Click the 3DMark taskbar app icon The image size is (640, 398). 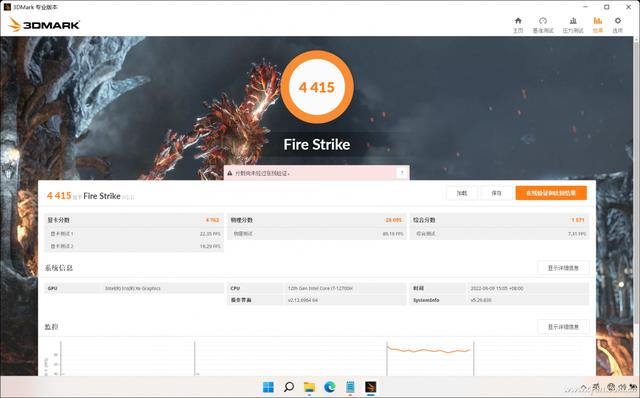point(371,387)
